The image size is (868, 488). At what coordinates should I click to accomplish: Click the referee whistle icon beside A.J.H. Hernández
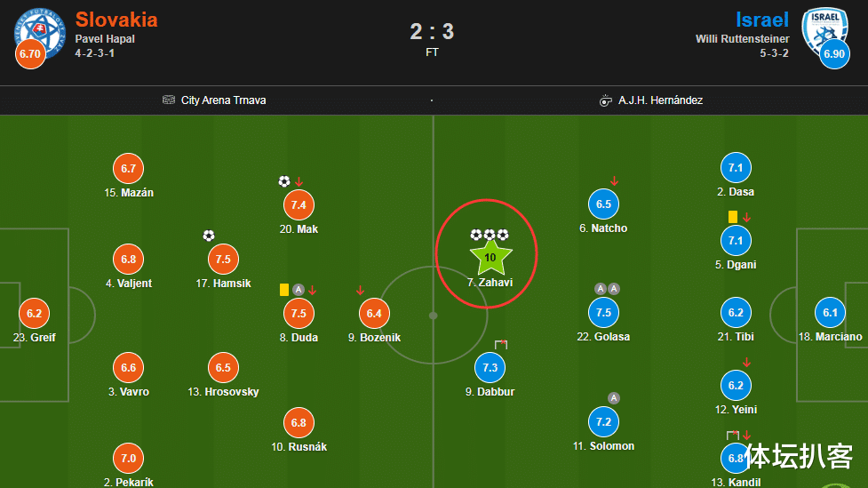point(606,100)
